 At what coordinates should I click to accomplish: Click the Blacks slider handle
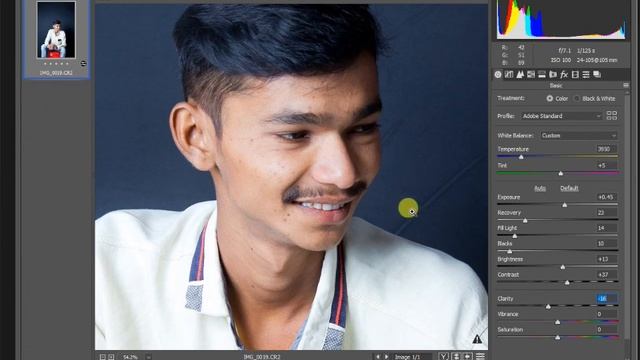pos(509,251)
